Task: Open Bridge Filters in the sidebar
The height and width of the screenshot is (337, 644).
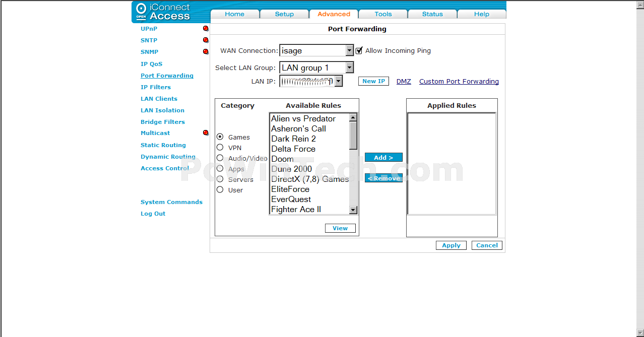Action: pos(163,122)
